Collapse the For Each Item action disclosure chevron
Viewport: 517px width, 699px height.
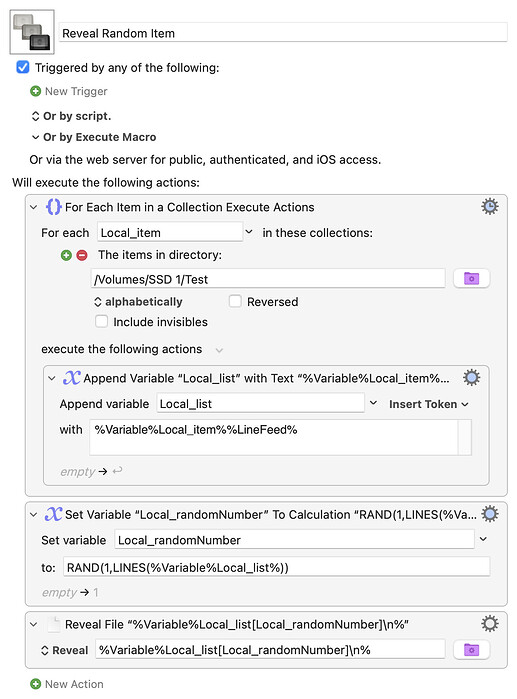[x=33, y=207]
